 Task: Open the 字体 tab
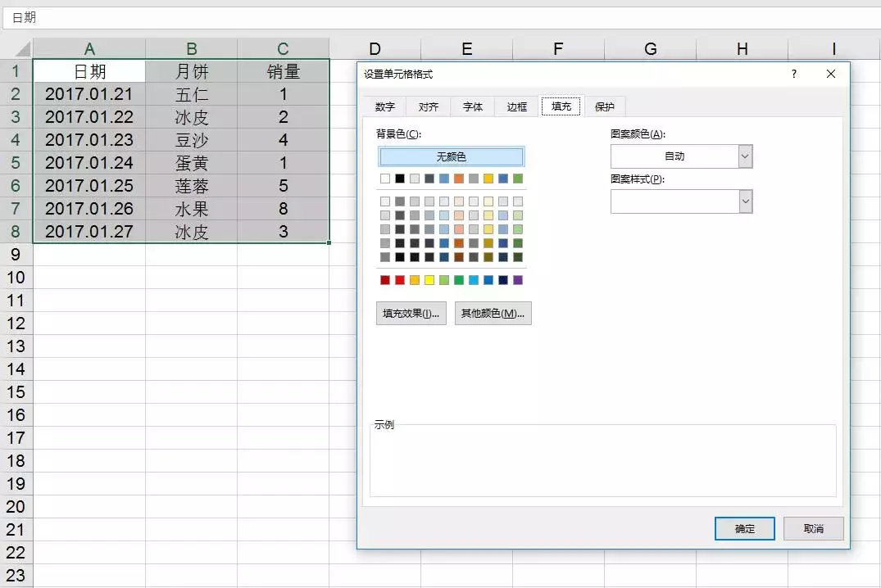(x=473, y=106)
